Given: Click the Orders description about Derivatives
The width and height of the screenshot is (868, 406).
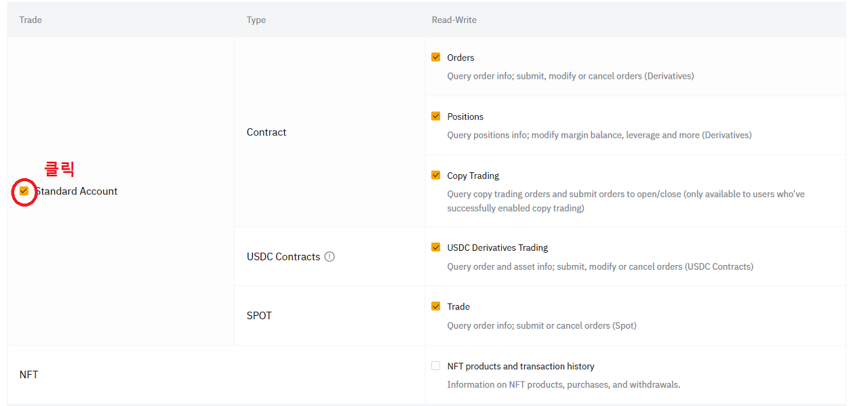Looking at the screenshot, I should [x=570, y=76].
